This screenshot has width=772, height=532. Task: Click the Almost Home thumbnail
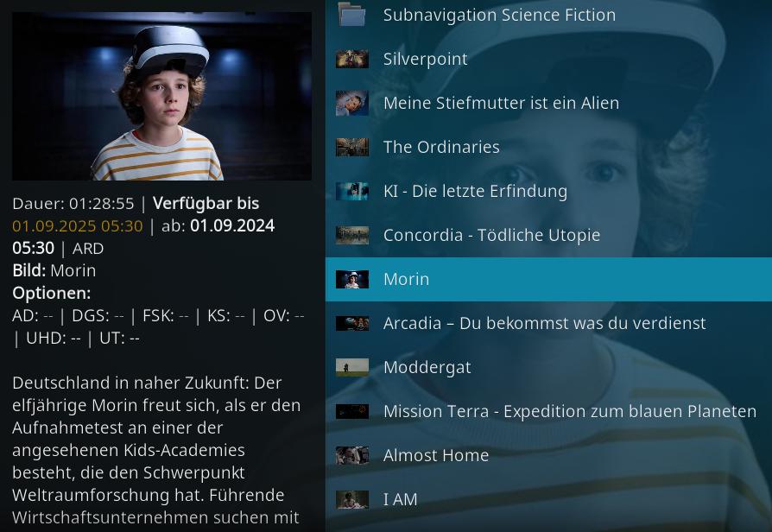click(352, 456)
